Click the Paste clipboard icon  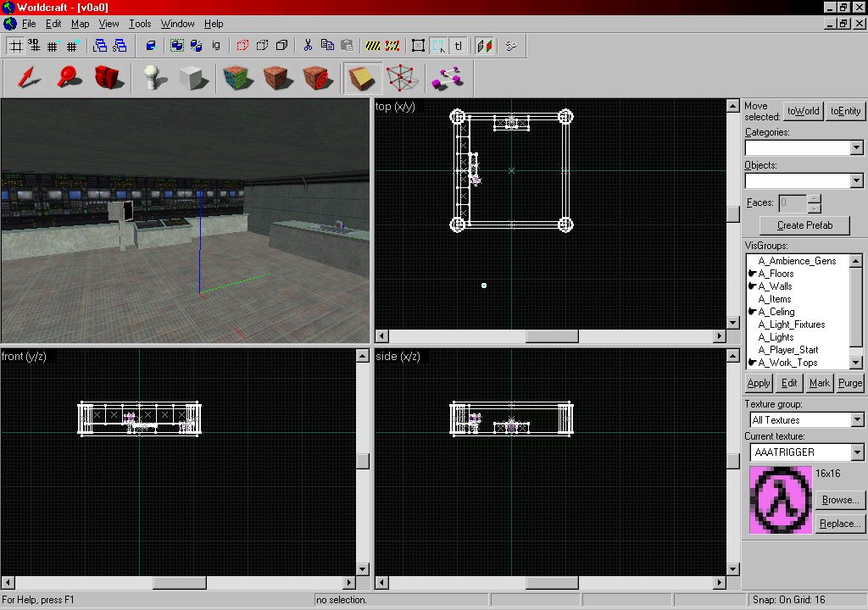tap(347, 46)
